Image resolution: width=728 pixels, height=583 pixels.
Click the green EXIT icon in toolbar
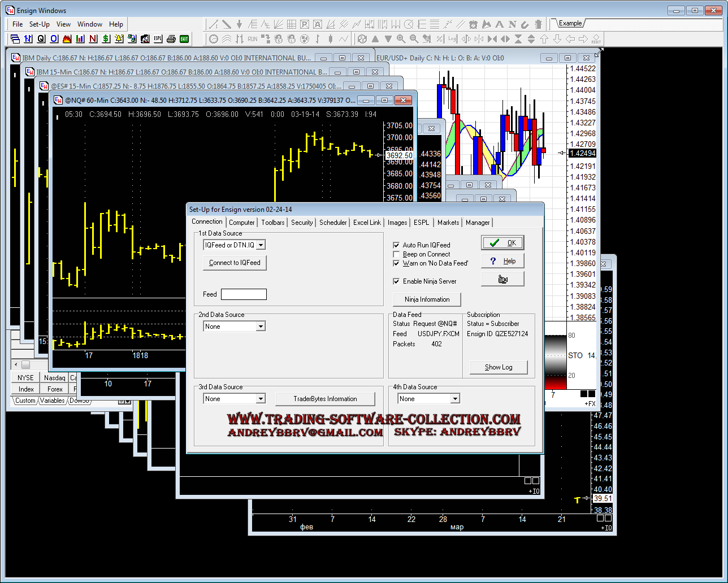[184, 39]
